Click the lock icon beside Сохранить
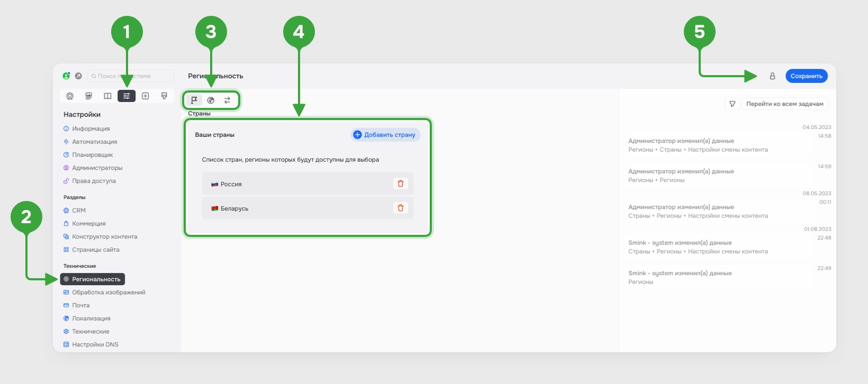 point(772,76)
